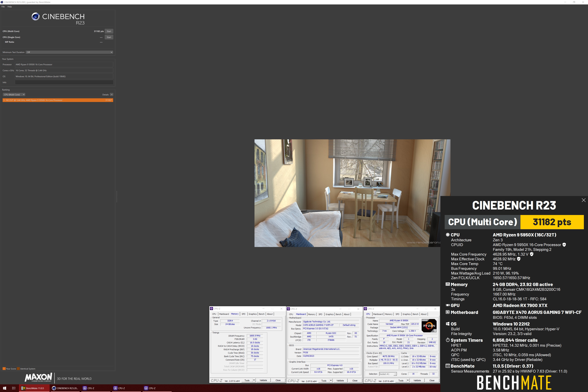This screenshot has height=392, width=588.
Task: Open the Help menu
Action: click(x=9, y=7)
